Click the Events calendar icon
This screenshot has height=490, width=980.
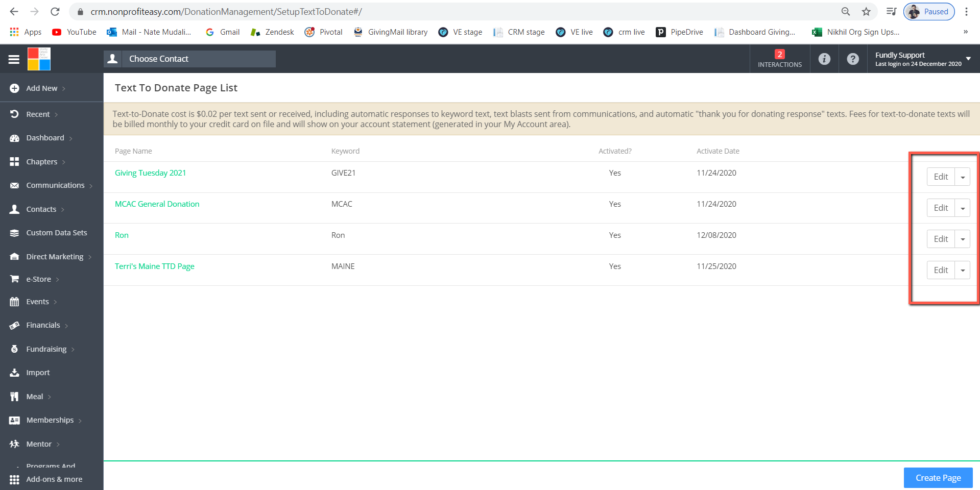[x=14, y=302]
